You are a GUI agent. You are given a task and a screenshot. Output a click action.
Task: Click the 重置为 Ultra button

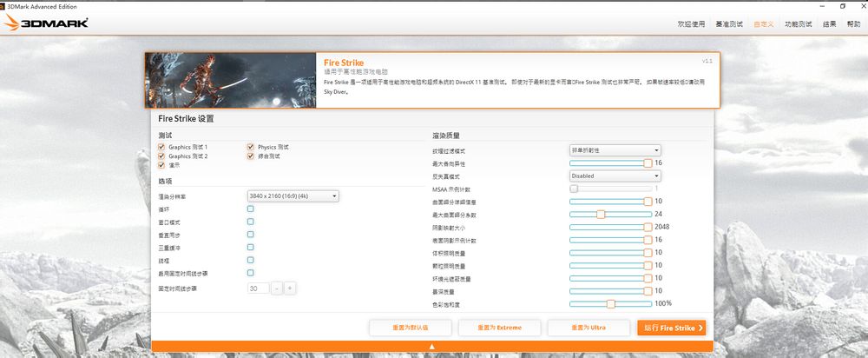tap(589, 328)
